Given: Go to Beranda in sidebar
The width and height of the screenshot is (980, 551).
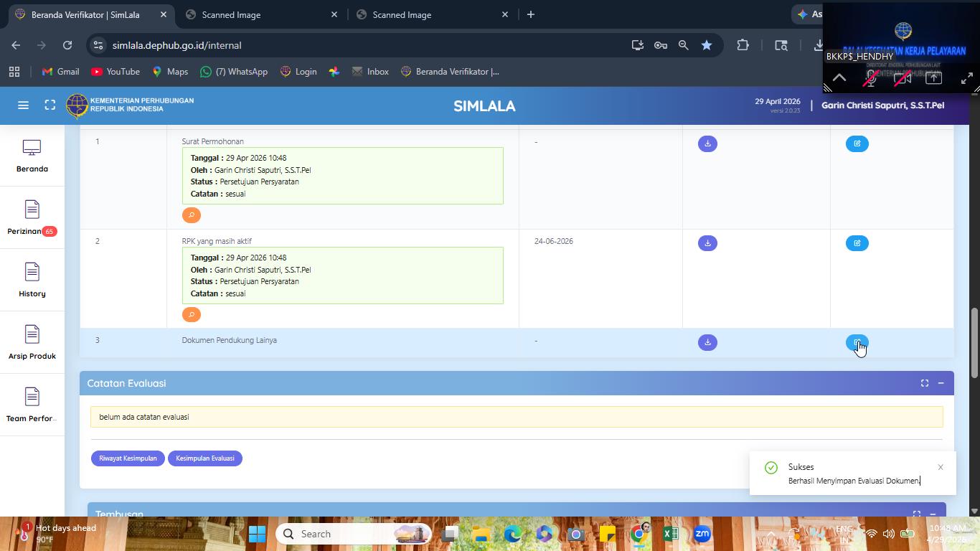Looking at the screenshot, I should (32, 156).
